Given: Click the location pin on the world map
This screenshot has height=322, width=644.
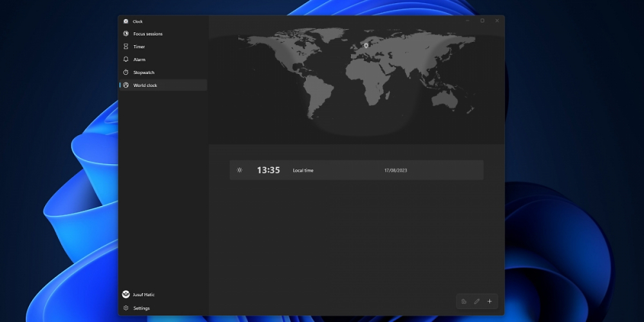Looking at the screenshot, I should (366, 46).
